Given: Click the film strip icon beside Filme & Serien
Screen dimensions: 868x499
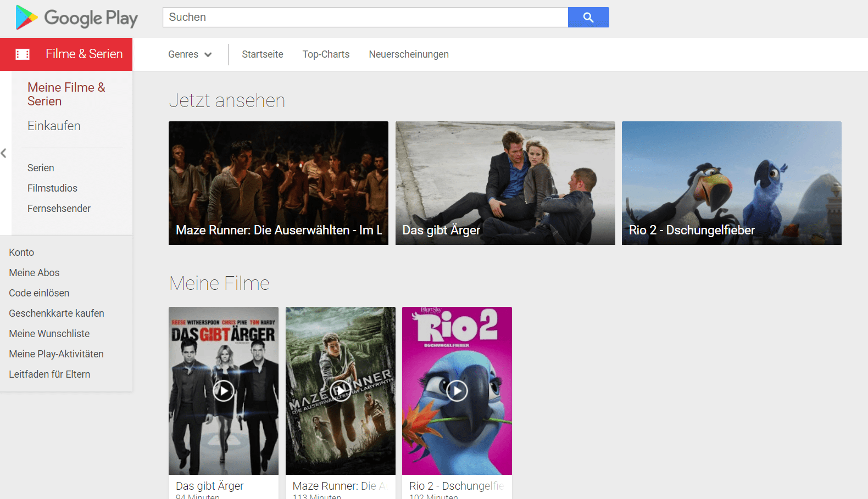Looking at the screenshot, I should point(23,54).
